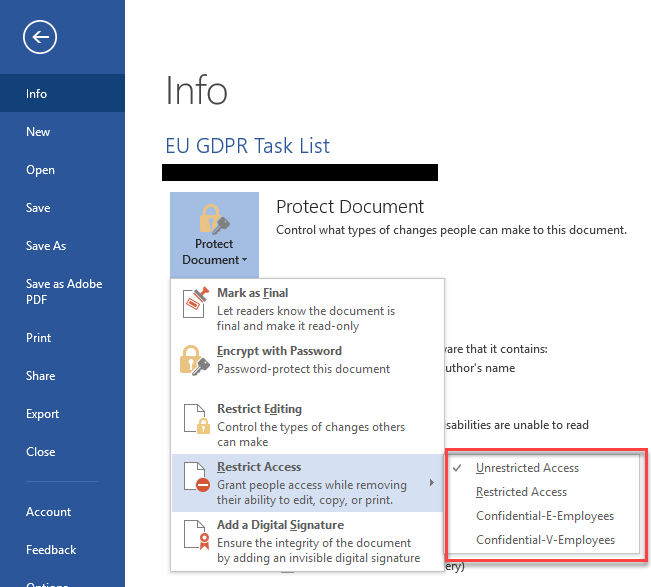This screenshot has width=651, height=587.
Task: Click the EU GDPR Task List title
Action: coord(247,146)
